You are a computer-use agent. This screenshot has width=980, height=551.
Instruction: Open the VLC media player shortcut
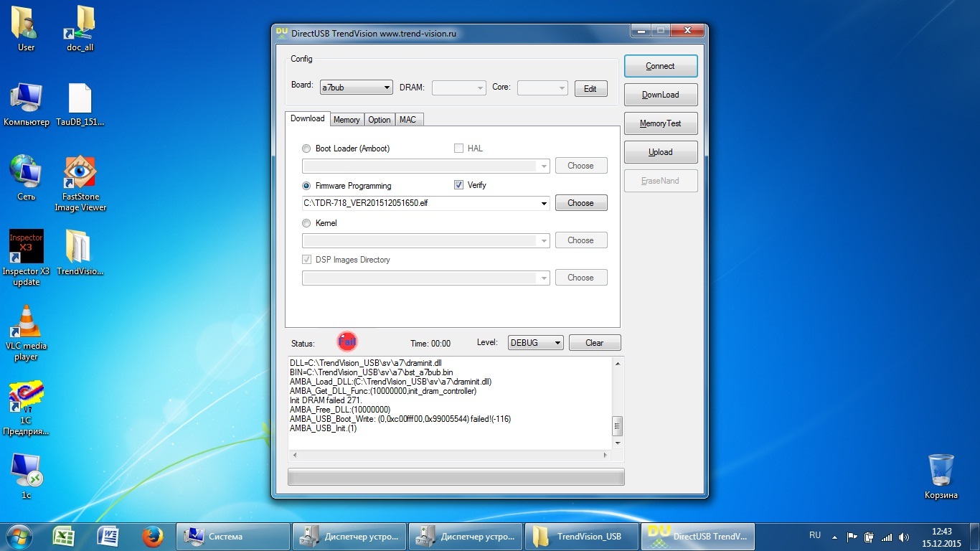26,324
